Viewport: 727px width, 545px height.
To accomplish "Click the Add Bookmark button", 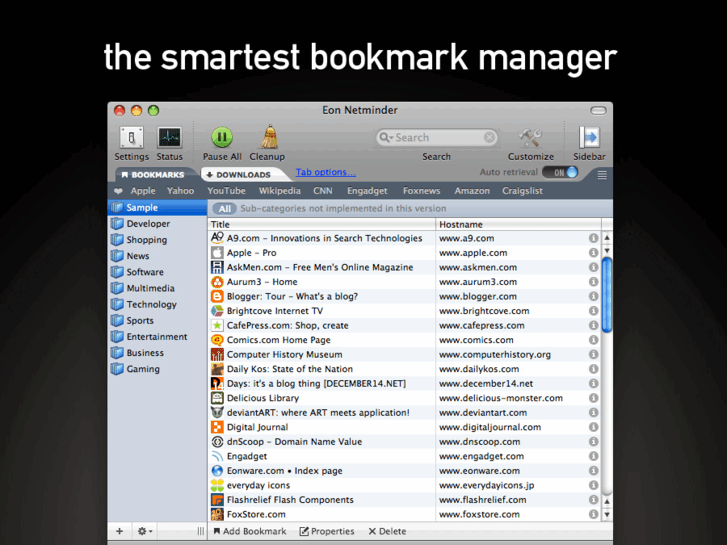I will [x=249, y=531].
